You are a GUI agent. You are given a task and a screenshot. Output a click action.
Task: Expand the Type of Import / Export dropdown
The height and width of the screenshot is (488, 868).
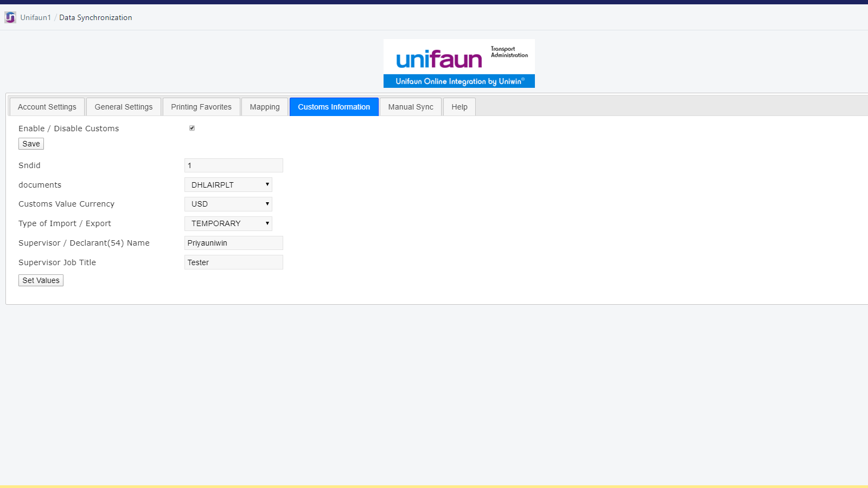coord(228,223)
